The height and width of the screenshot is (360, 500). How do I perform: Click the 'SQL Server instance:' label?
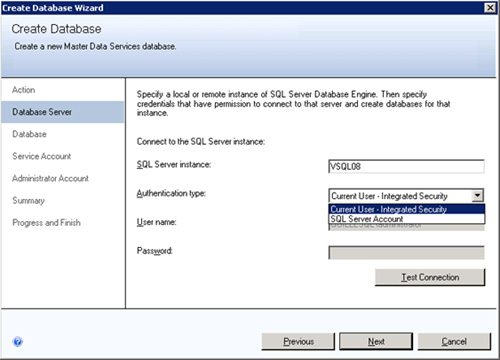coord(174,164)
